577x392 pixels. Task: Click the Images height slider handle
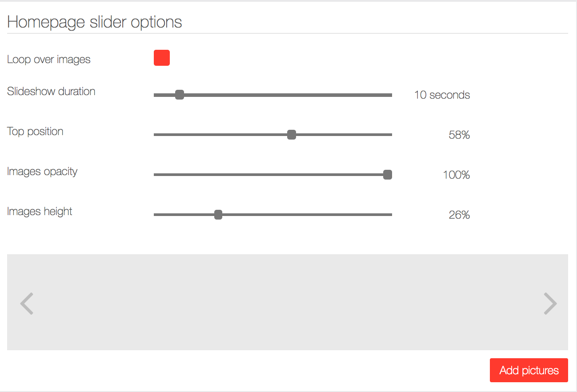click(218, 215)
